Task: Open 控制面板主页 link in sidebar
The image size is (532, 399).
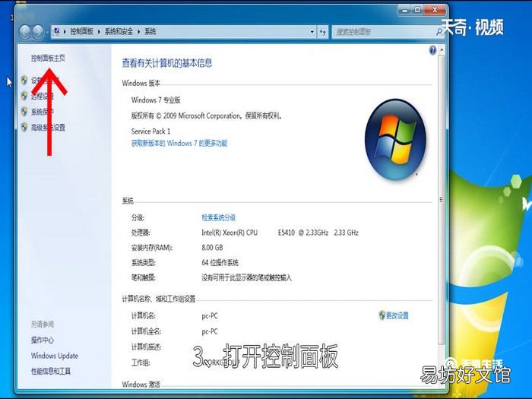Action: point(48,58)
